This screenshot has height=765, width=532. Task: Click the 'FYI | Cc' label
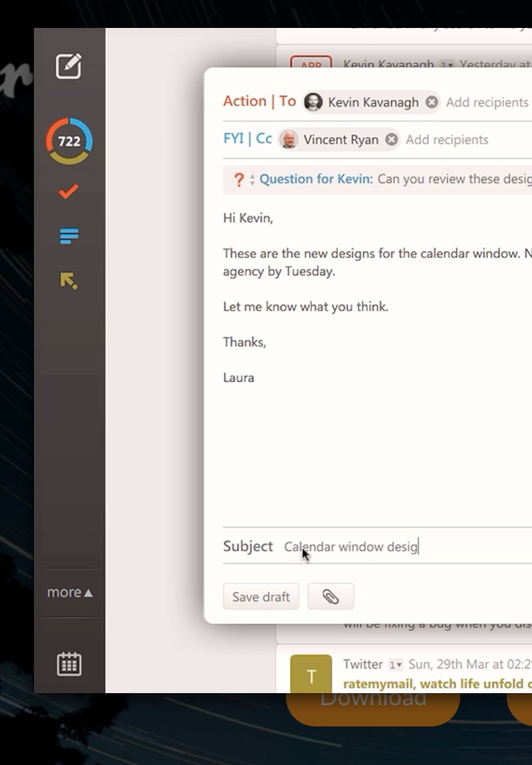tap(247, 138)
